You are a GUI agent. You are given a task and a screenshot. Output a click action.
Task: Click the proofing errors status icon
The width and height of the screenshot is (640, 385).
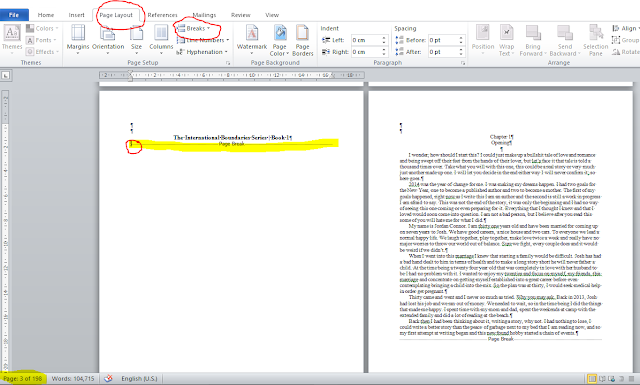point(108,378)
